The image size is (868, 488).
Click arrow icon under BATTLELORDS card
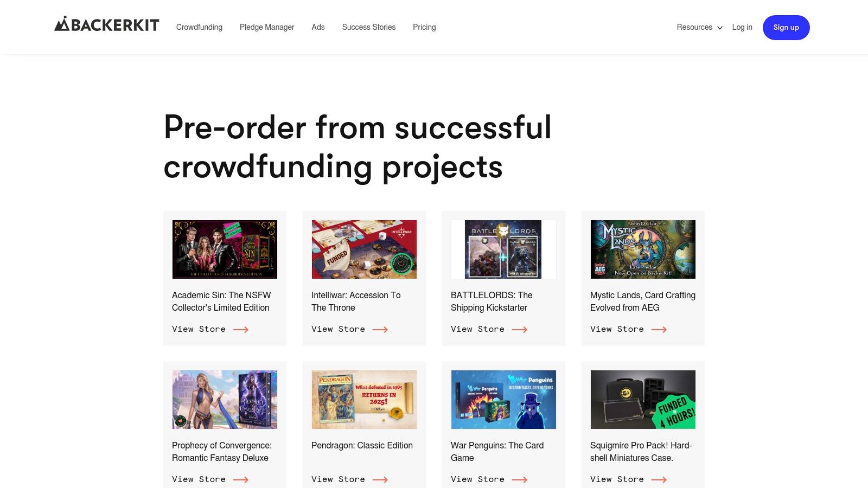tap(520, 330)
